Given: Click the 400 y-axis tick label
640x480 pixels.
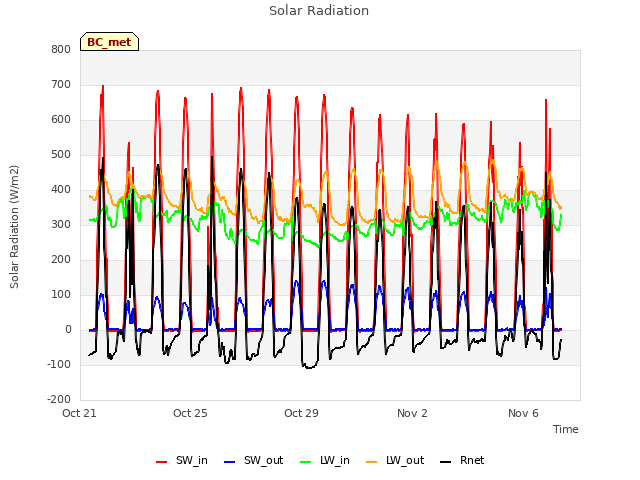Looking at the screenshot, I should (x=61, y=190).
